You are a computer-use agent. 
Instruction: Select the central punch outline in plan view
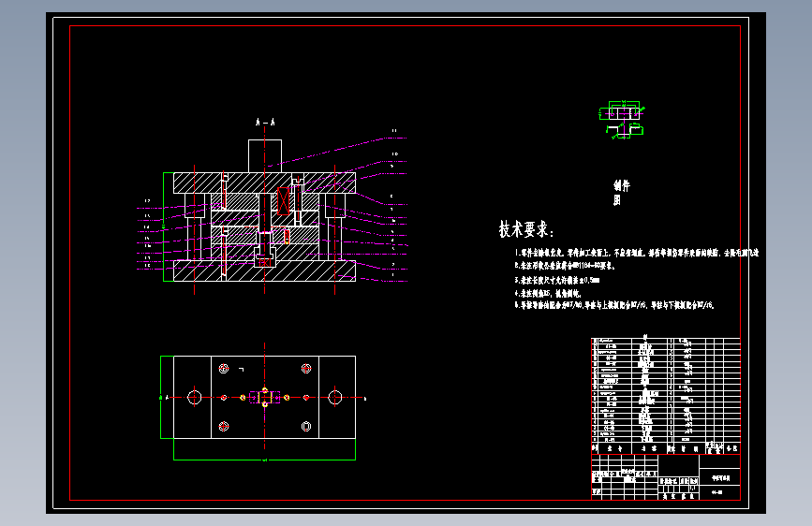(265, 397)
